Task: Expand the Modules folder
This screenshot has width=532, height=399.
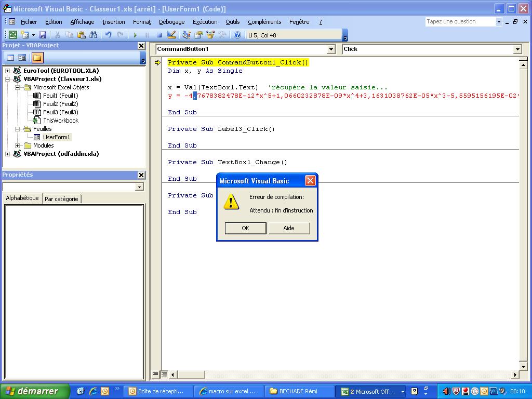Action: pyautogui.click(x=17, y=145)
